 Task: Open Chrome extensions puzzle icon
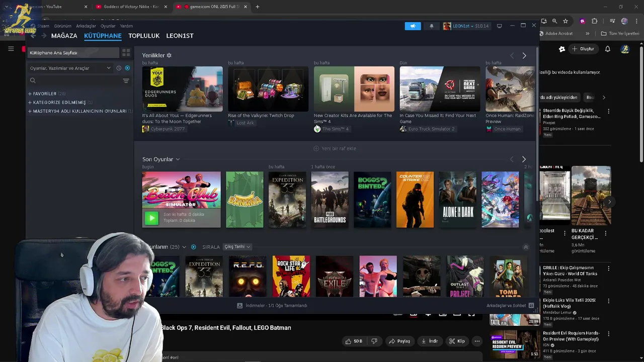[595, 21]
